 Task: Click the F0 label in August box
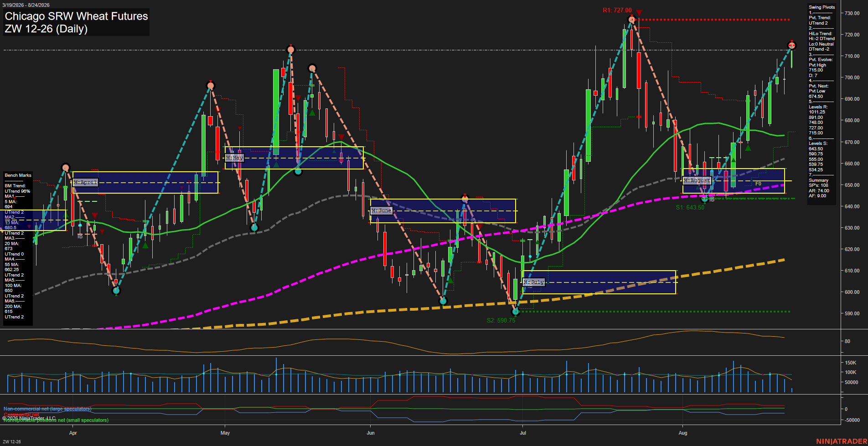click(x=758, y=184)
